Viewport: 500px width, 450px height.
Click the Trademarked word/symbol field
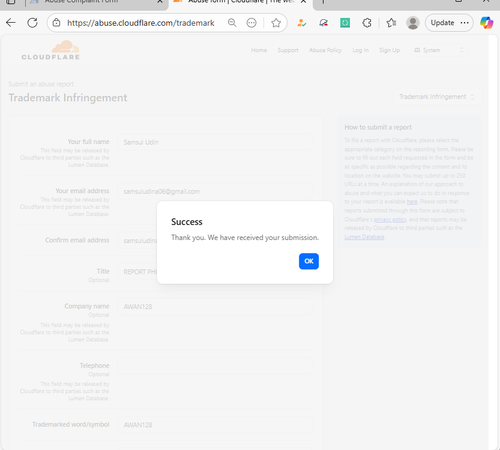tap(215, 425)
